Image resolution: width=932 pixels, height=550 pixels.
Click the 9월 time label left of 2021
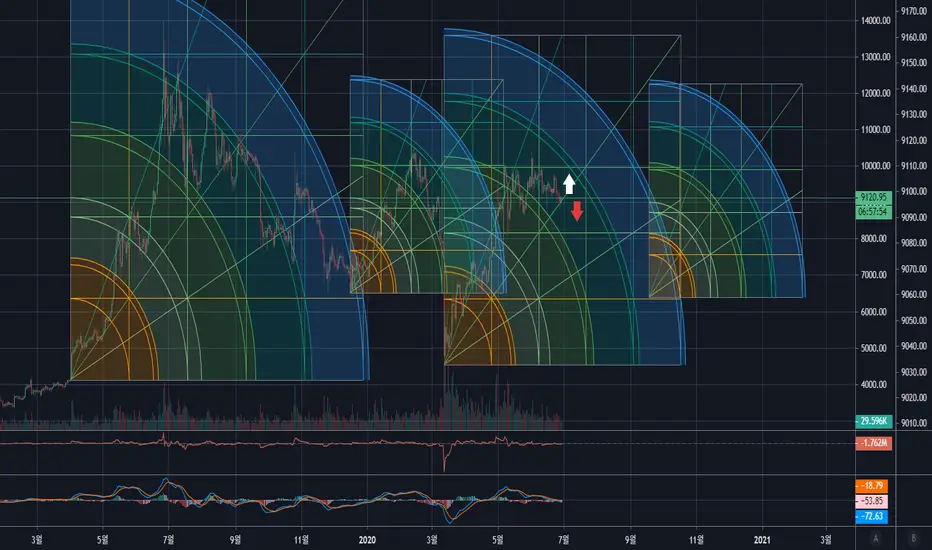[630, 540]
